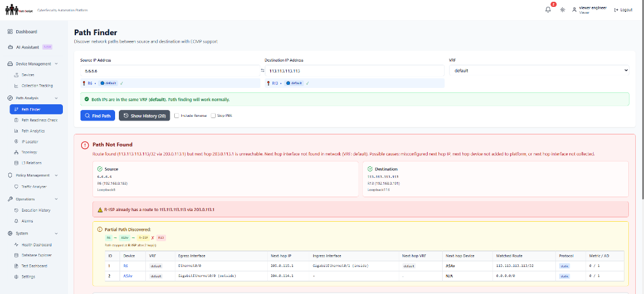Open Traffic Analyzer
644x294 pixels.
[x=34, y=187]
